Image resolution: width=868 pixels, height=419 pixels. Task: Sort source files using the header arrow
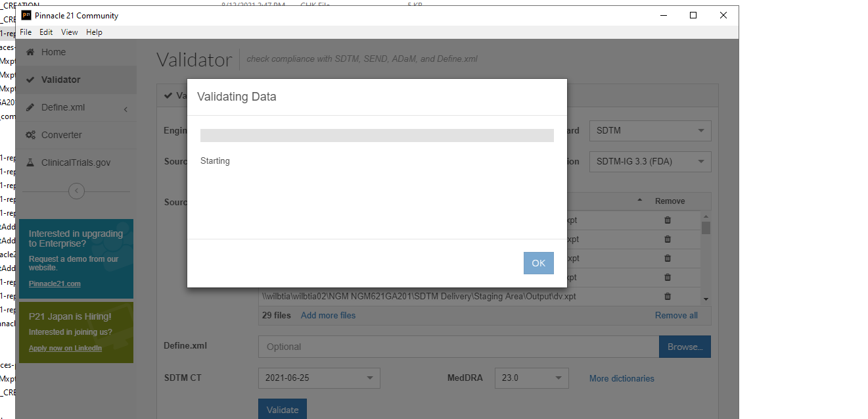click(x=640, y=201)
